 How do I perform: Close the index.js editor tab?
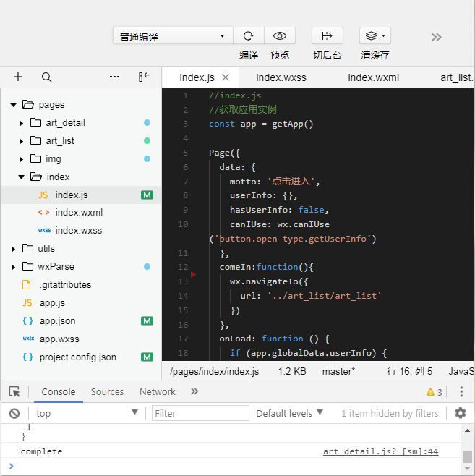[x=226, y=77]
